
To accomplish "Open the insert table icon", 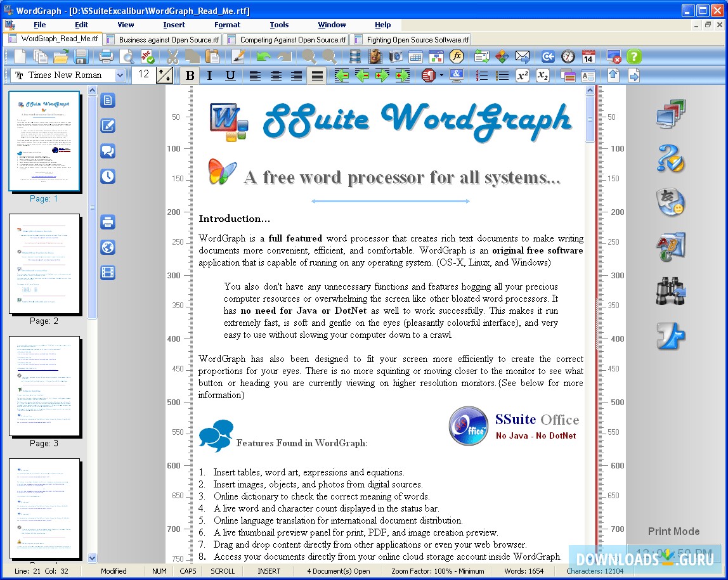I will click(x=416, y=56).
